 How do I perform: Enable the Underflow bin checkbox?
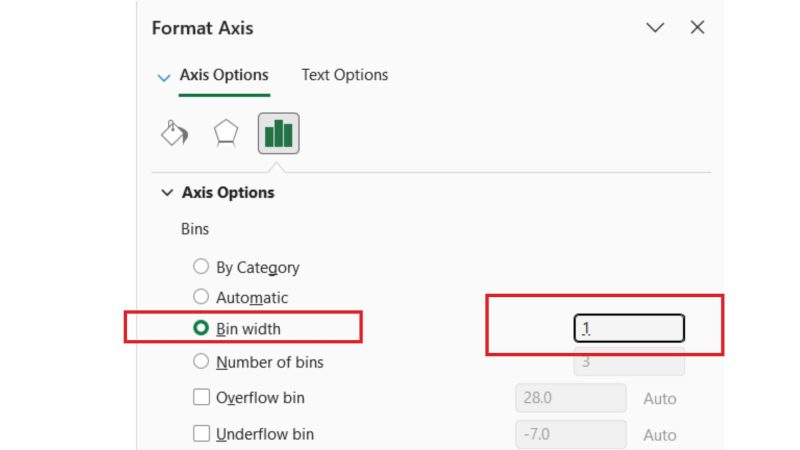pos(201,434)
